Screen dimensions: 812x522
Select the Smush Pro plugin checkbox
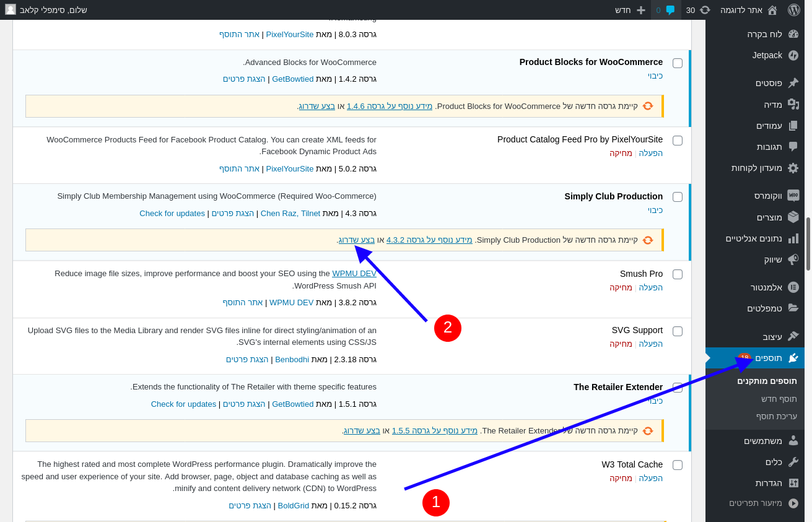678,274
